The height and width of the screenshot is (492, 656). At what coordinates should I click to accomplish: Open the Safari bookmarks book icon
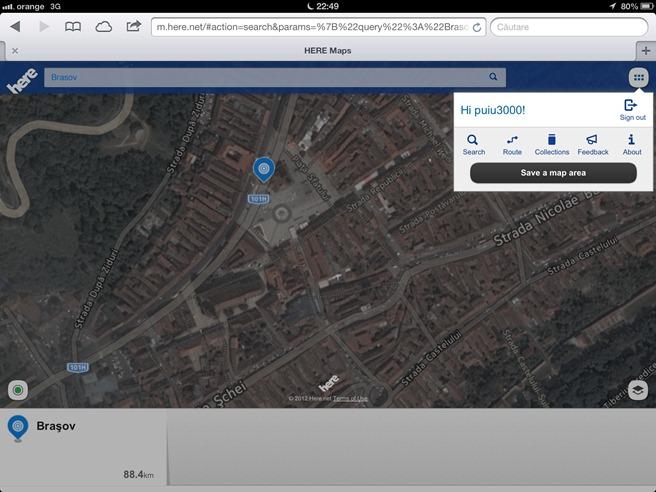73,26
